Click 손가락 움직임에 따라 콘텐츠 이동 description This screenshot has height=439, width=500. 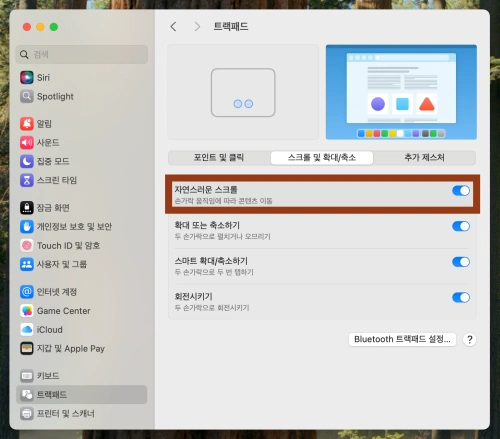tap(224, 201)
